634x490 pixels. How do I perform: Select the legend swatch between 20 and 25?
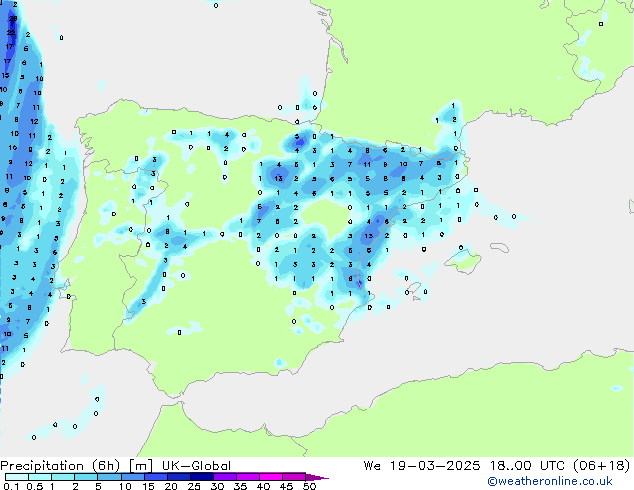178,477
